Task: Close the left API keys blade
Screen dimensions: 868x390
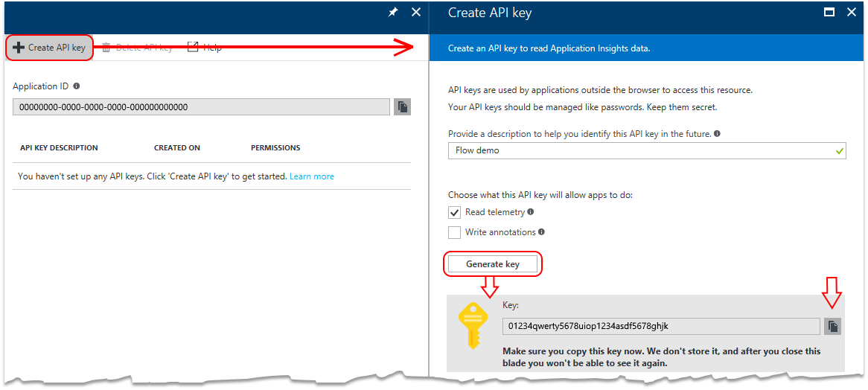Action: (416, 12)
